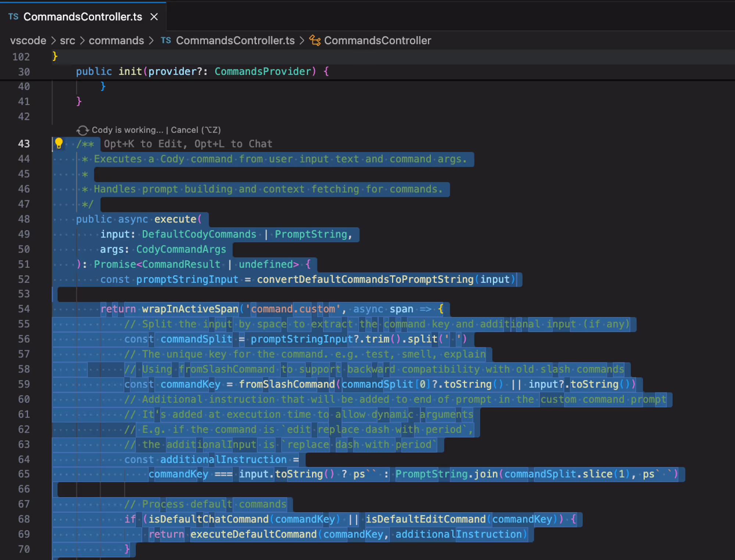
Task: Click the 'execute' method name
Action: click(175, 219)
